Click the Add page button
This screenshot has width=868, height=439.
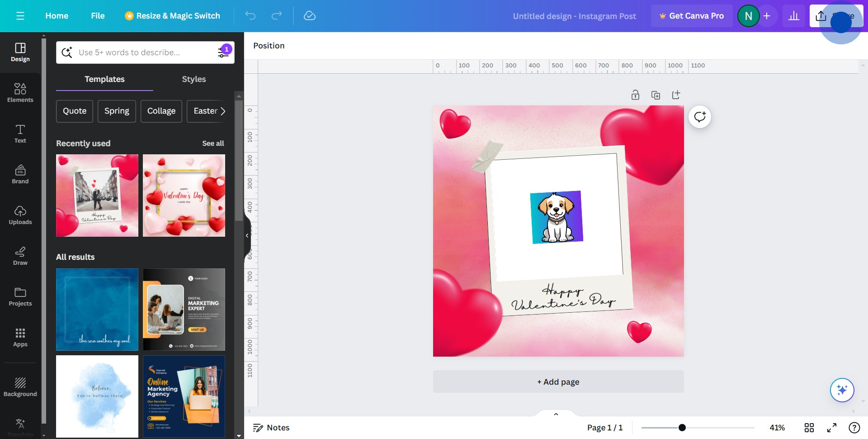tap(558, 382)
